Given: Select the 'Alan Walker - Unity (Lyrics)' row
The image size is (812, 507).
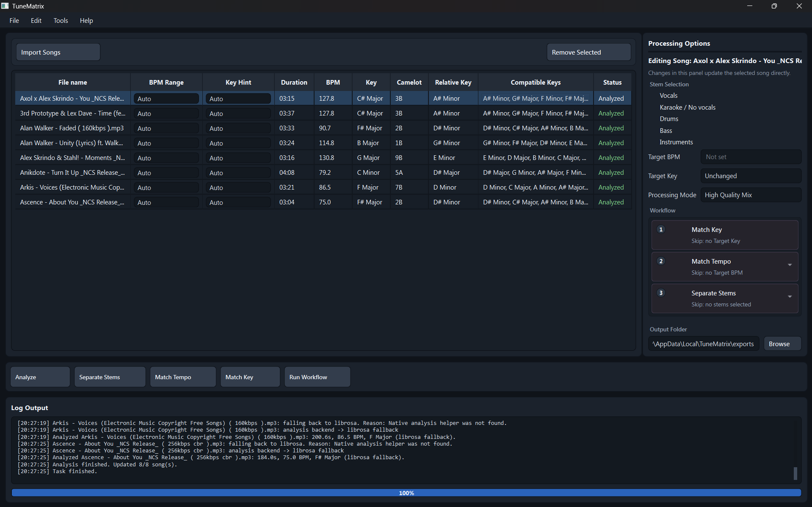Looking at the screenshot, I should pos(323,143).
